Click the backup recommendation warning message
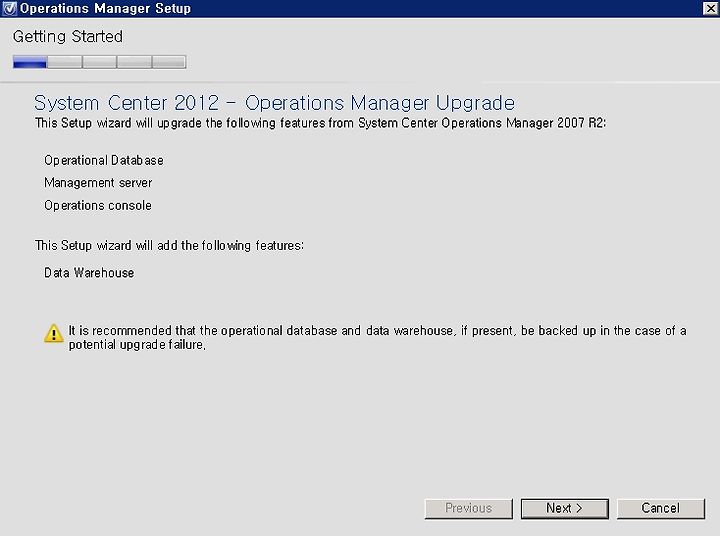The image size is (720, 536). pos(377,338)
